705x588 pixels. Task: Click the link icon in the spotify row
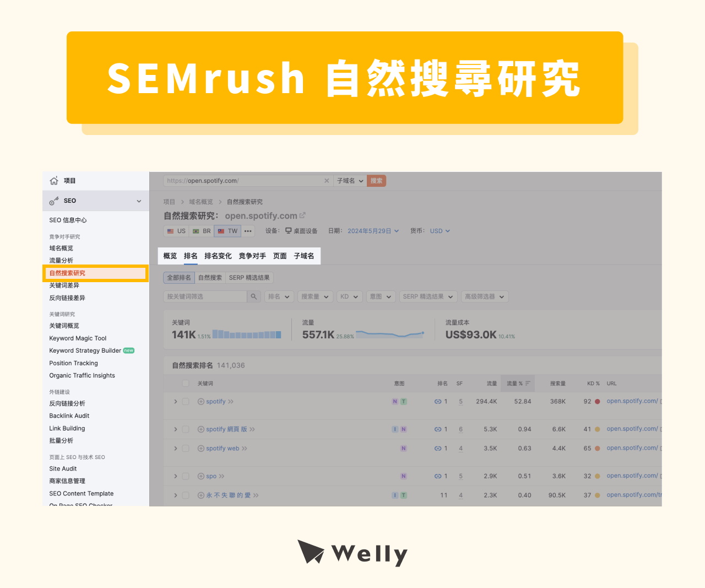(438, 402)
